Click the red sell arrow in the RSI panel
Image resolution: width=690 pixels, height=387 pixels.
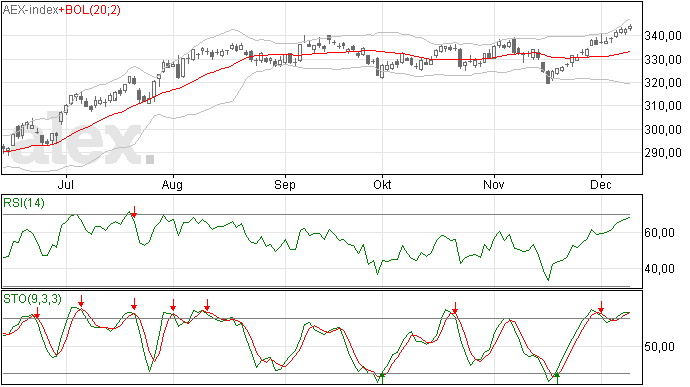pos(134,212)
